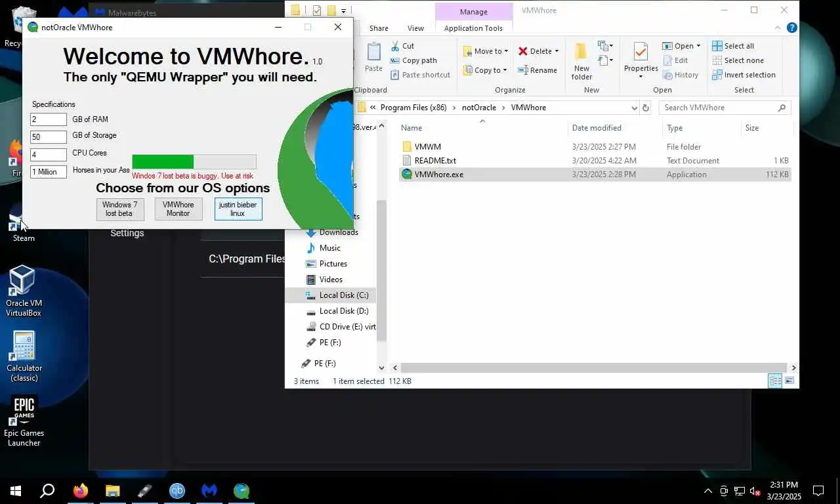Click Settings in Malwarebytes window
This screenshot has height=504, width=840.
pos(127,233)
